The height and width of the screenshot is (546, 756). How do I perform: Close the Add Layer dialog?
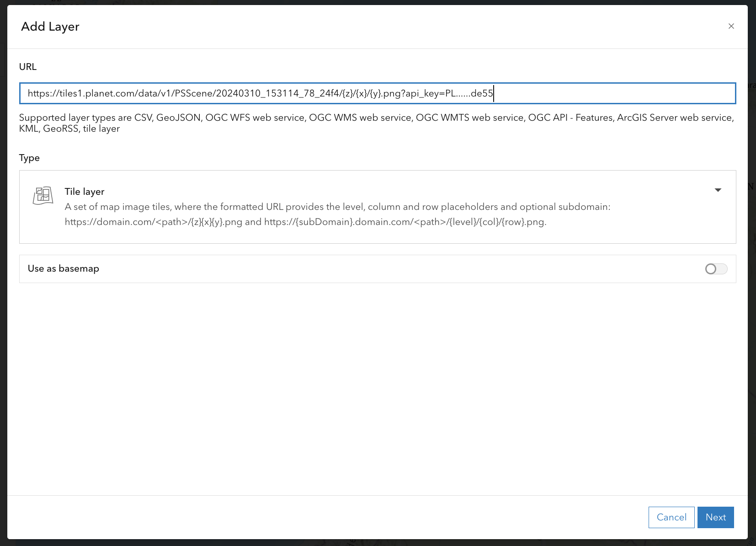point(731,26)
